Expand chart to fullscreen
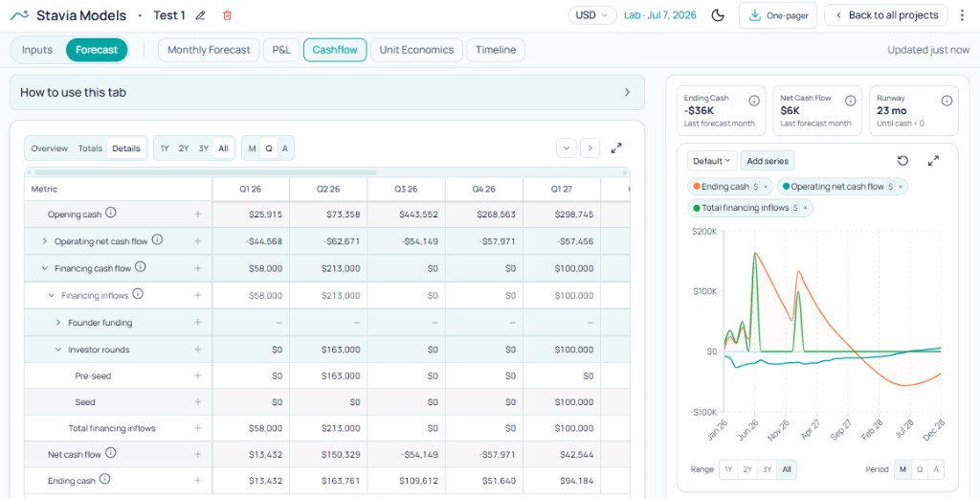The height and width of the screenshot is (499, 980). [x=934, y=161]
